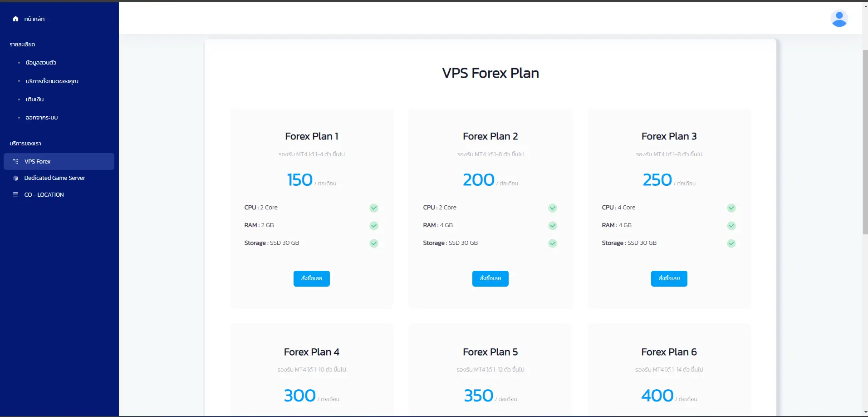Open ข้อมูลส่วนตัว personal info link
The image size is (868, 417).
41,63
